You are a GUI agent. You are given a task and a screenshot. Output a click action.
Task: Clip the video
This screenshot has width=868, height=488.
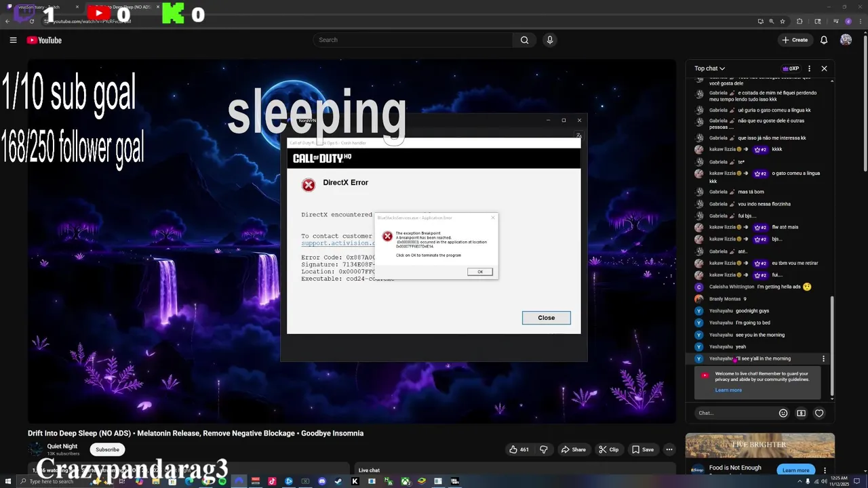(x=608, y=449)
